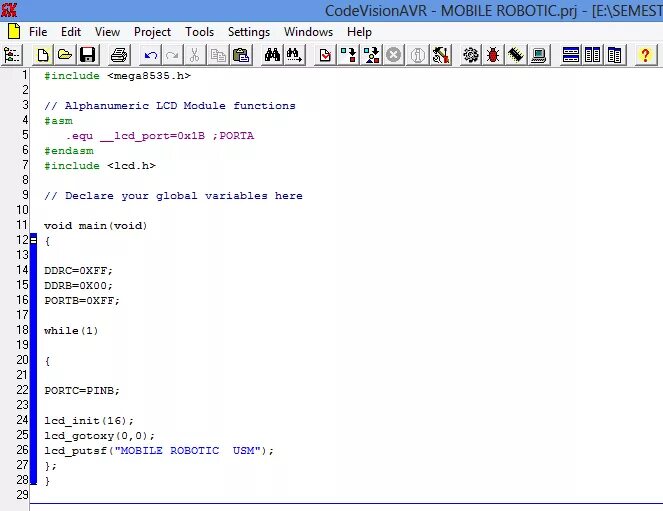Tile windows horizontally icon
Viewport: 663px width, 511px height.
570,55
